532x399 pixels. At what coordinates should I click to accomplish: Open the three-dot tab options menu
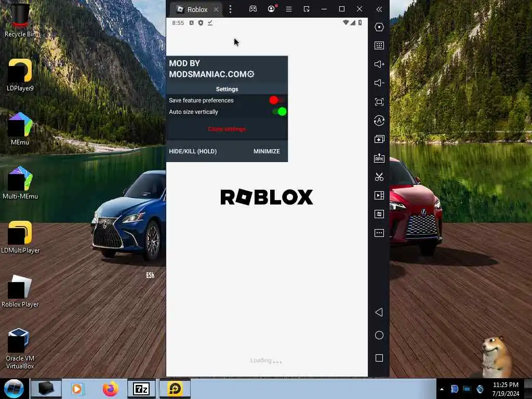point(230,9)
